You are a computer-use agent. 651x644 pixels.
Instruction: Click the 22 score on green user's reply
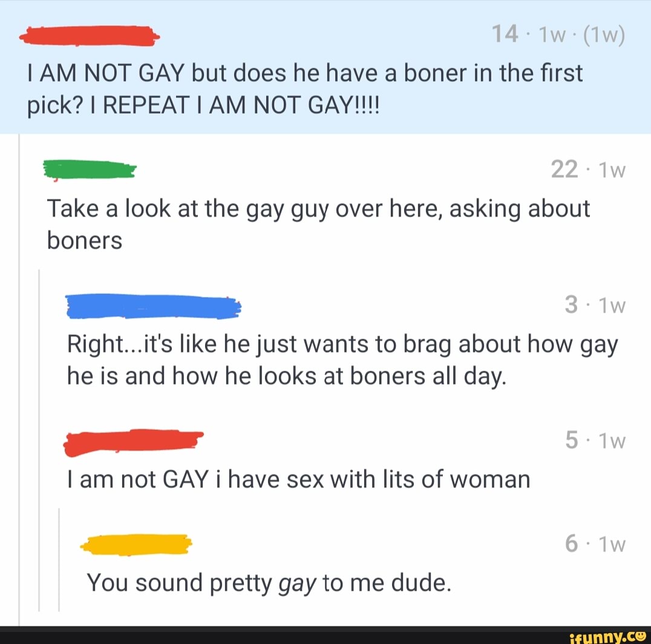click(564, 169)
